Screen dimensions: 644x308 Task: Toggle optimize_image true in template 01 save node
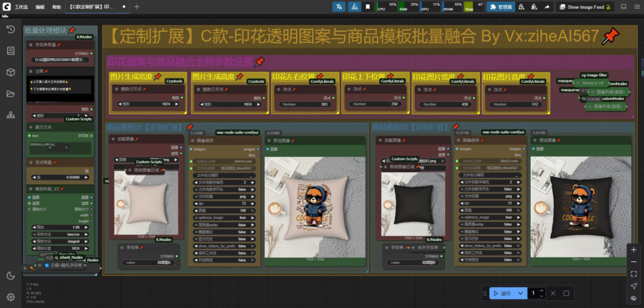[x=225, y=217]
